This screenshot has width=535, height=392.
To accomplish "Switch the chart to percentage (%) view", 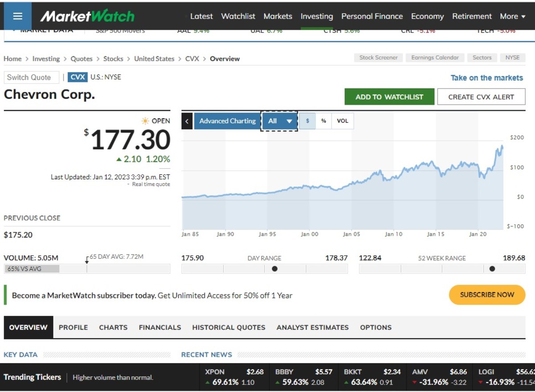I will click(324, 121).
